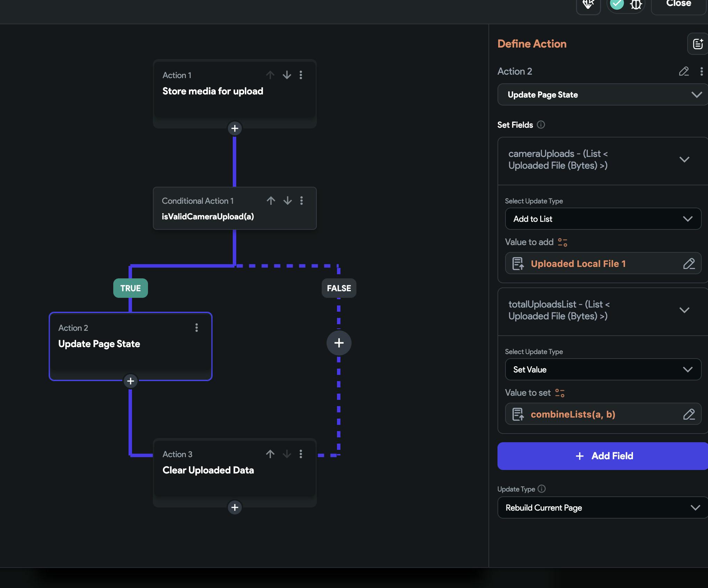Click rename pencil next to Action 2
The image size is (708, 588).
tap(684, 72)
